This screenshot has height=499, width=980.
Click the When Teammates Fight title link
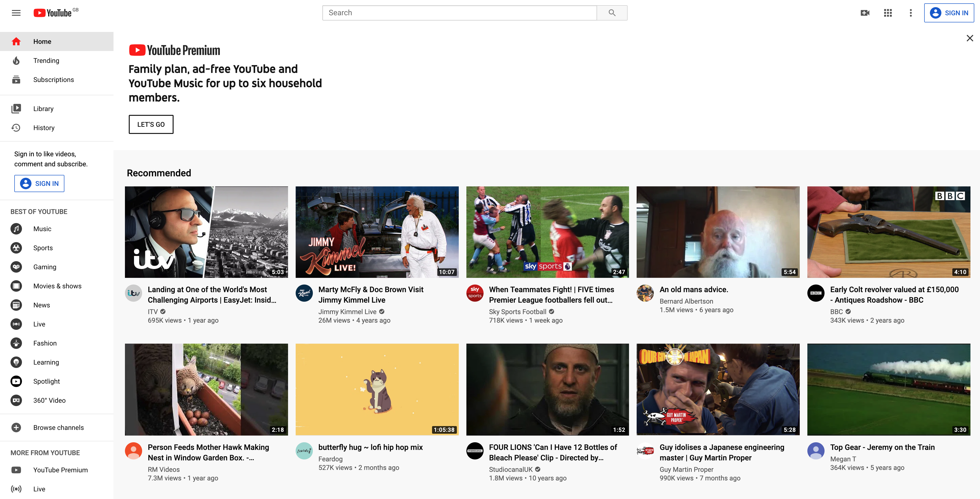(x=552, y=295)
